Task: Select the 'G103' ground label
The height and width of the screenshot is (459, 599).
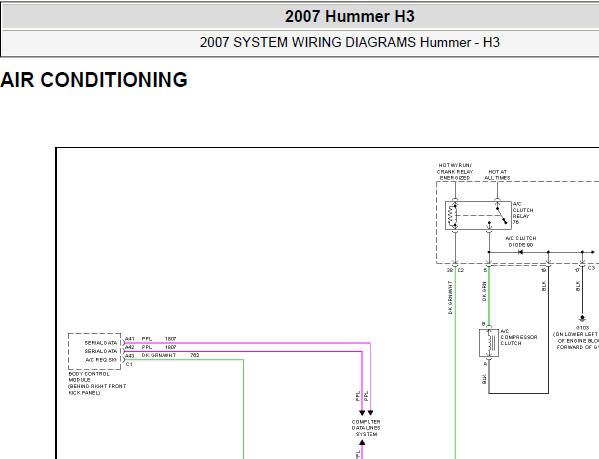Action: point(582,328)
